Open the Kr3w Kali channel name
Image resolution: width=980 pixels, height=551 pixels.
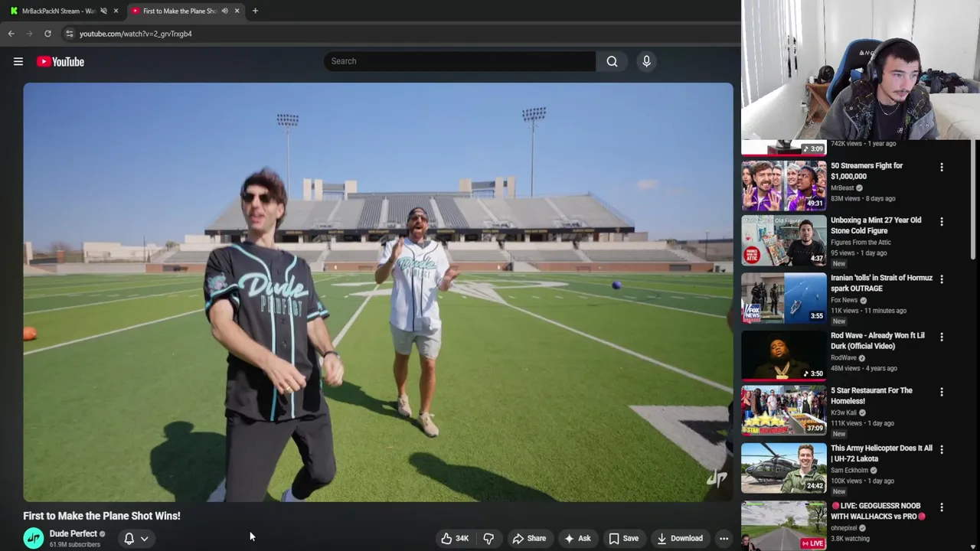pyautogui.click(x=844, y=412)
